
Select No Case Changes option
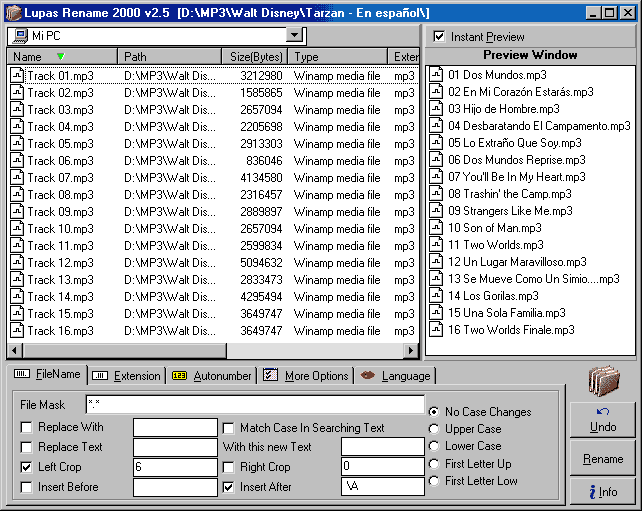tap(434, 412)
